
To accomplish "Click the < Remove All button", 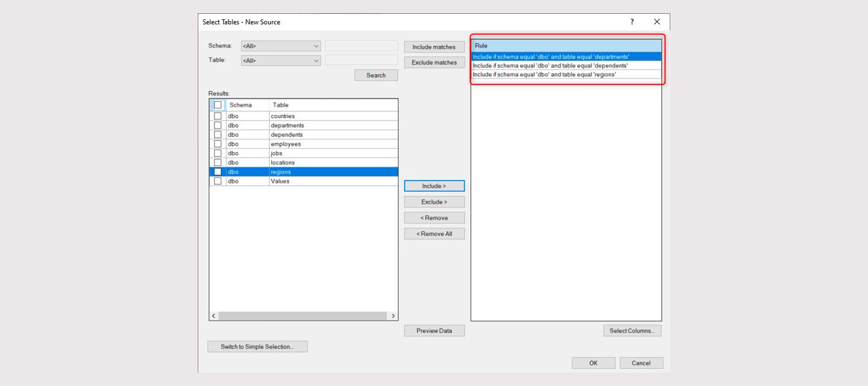I will coord(434,234).
